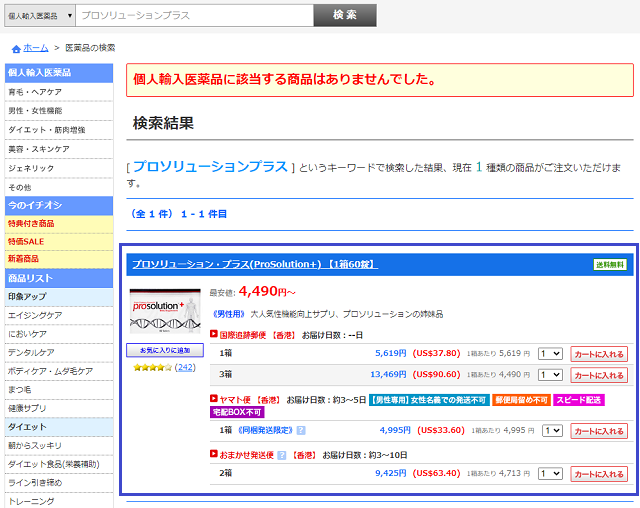Click the home icon in breadcrumb
640x508 pixels.
click(x=16, y=49)
